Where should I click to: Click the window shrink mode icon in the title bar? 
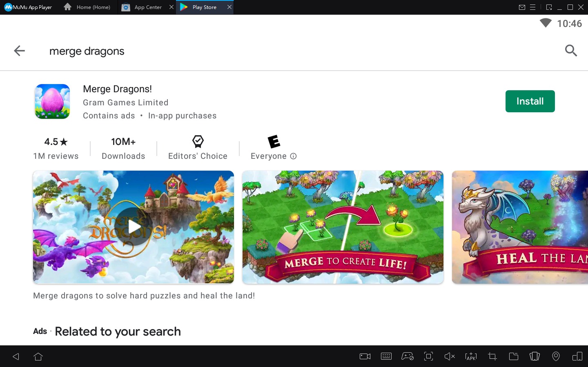[x=549, y=7]
